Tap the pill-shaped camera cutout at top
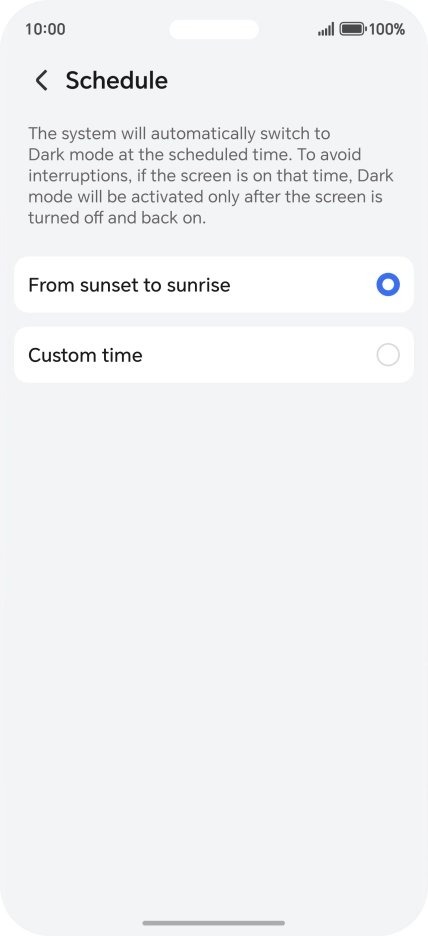The height and width of the screenshot is (936, 428). [214, 29]
